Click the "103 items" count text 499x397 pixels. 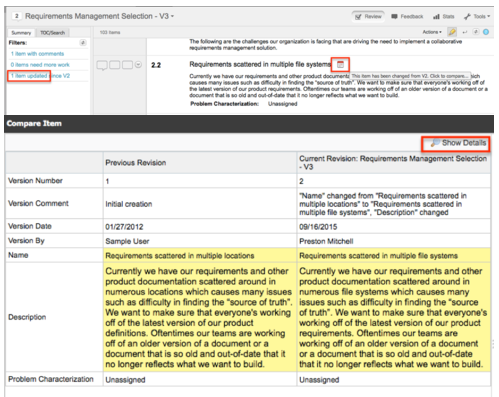(x=110, y=32)
